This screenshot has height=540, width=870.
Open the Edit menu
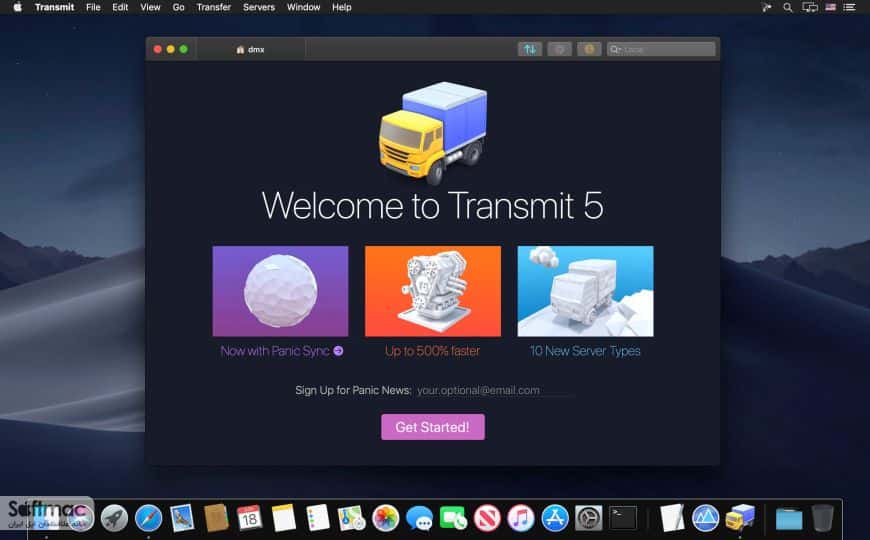(120, 7)
